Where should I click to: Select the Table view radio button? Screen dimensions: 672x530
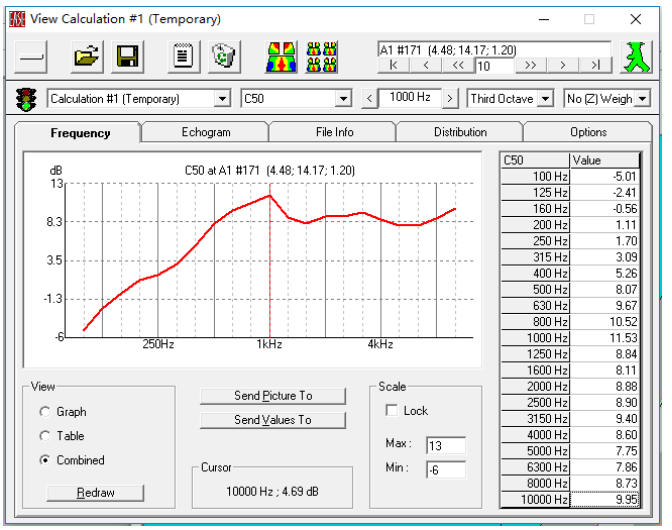(x=45, y=436)
